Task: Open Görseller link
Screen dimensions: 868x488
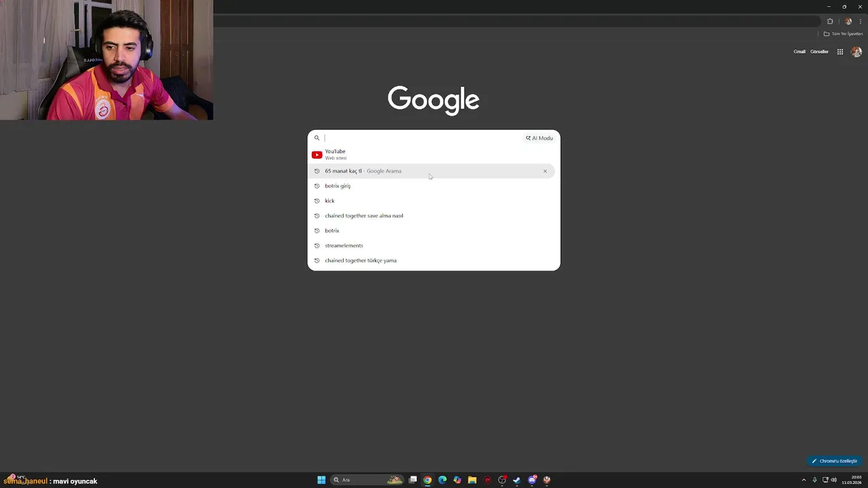Action: (x=819, y=52)
